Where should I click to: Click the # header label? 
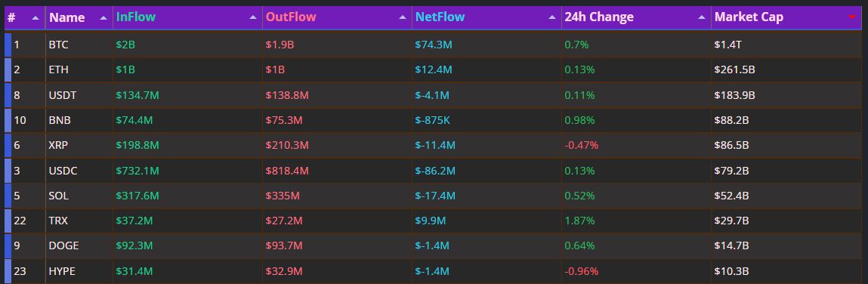[x=11, y=17]
